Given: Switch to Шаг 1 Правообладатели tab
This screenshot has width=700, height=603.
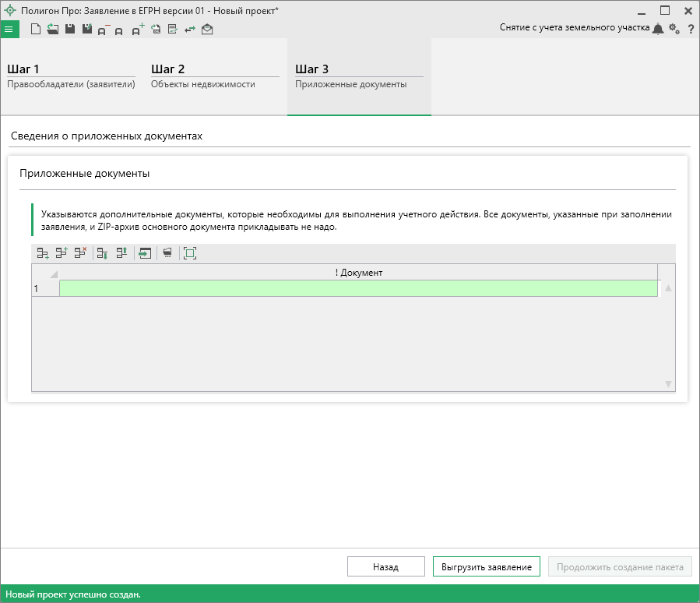Looking at the screenshot, I should pos(71,76).
